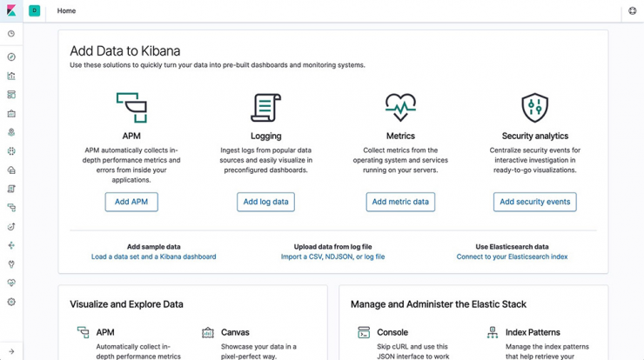Expand the sidebar with arrow icon
This screenshot has height=360, width=644.
(11, 351)
